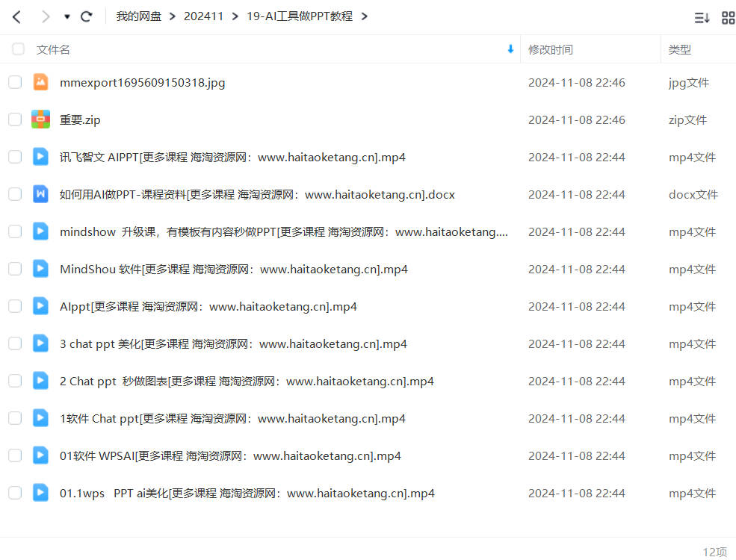
Task: Click the video icon of 01软件 WPSAI
Action: [x=41, y=455]
